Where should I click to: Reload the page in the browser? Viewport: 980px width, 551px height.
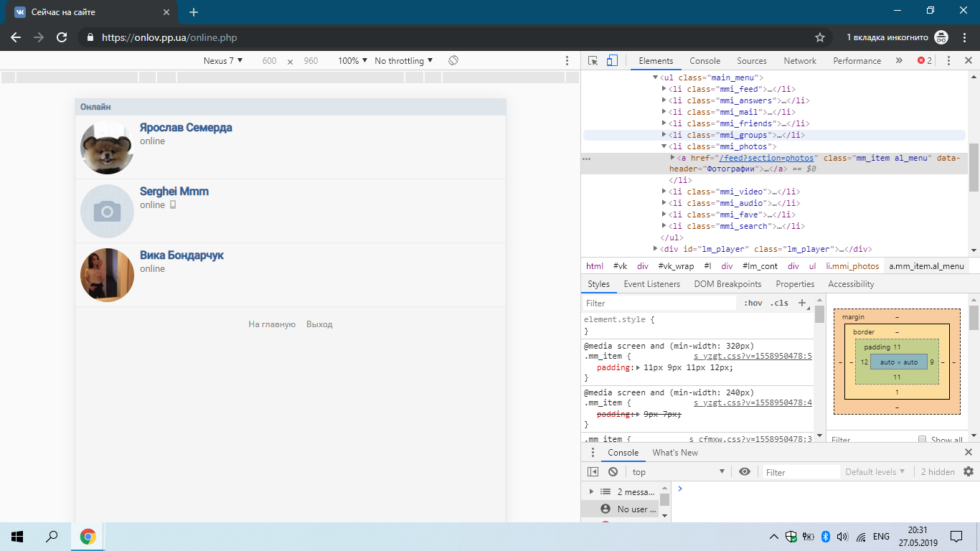[62, 37]
